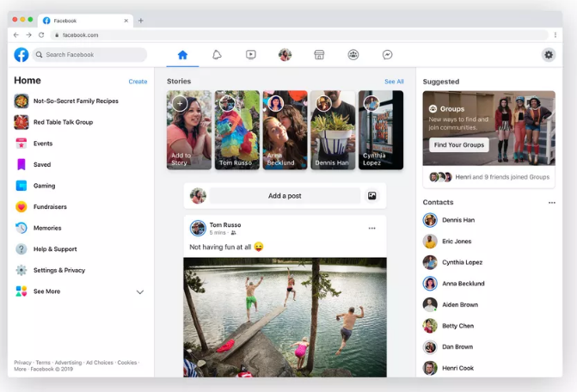Screen dimensions: 577x392
Task: Open Gaming in the left sidebar
Action: click(x=44, y=186)
